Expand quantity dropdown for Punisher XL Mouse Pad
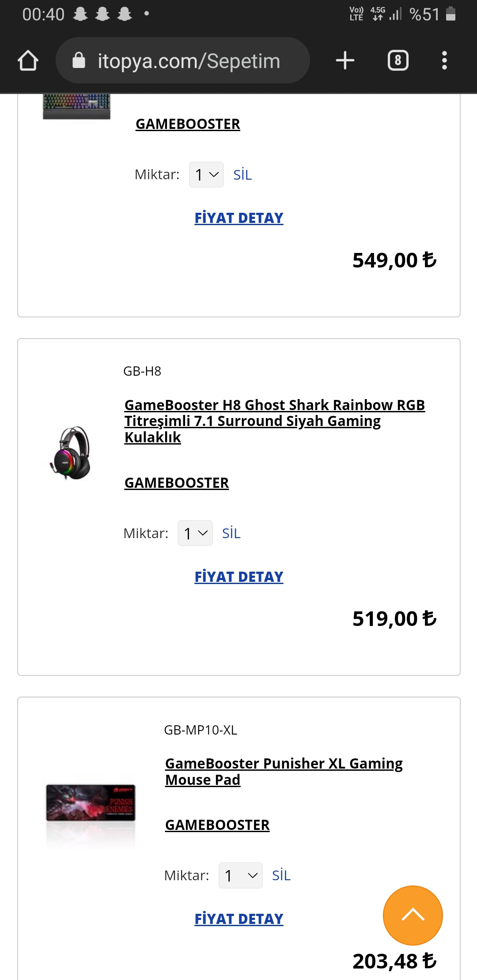The width and height of the screenshot is (477, 980). (240, 875)
